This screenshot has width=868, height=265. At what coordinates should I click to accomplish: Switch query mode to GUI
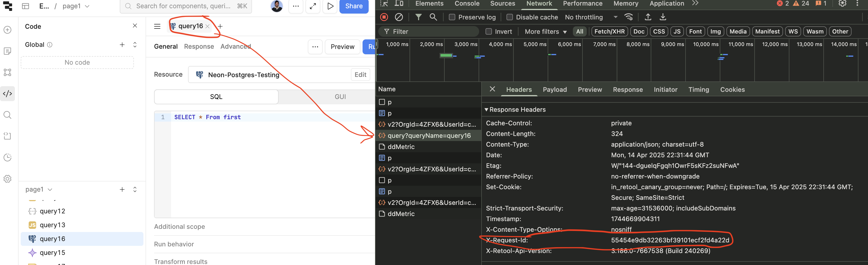pos(340,97)
